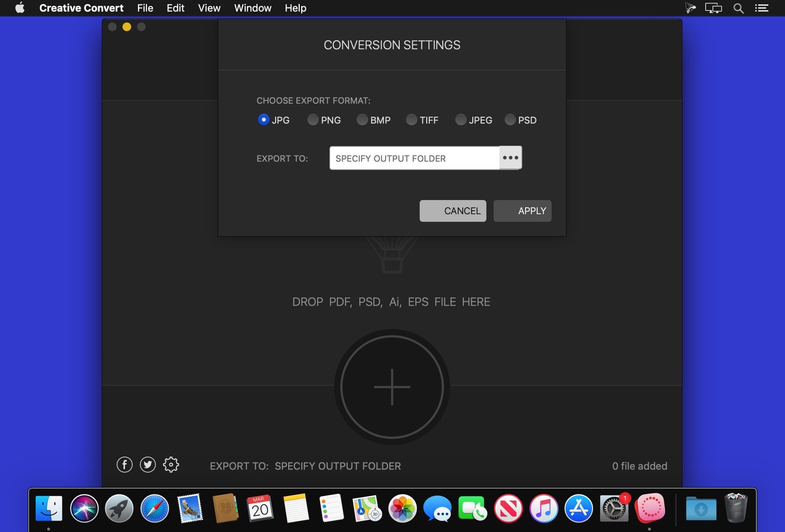
Task: Open settings via the gear icon
Action: (x=171, y=465)
